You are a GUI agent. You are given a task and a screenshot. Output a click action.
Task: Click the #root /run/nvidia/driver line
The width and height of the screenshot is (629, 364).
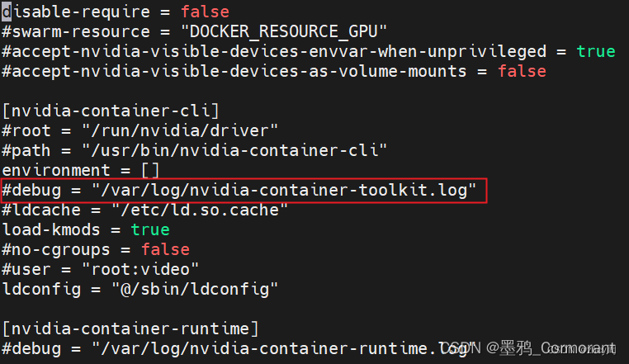coord(140,131)
